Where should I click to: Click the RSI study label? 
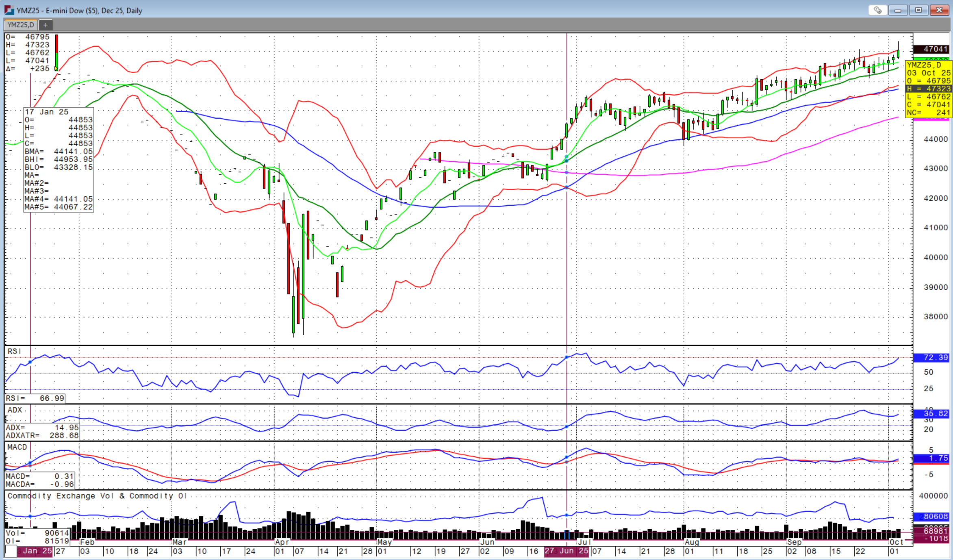coord(14,351)
